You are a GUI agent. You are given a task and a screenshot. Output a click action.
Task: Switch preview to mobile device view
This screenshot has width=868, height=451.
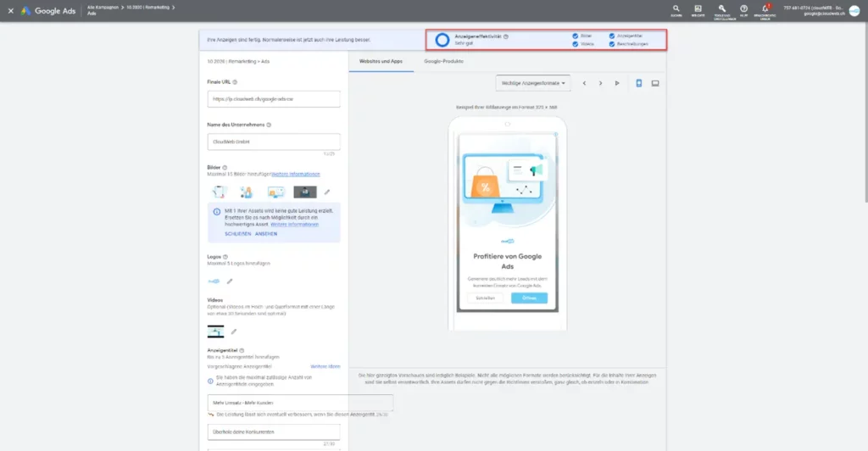tap(639, 83)
